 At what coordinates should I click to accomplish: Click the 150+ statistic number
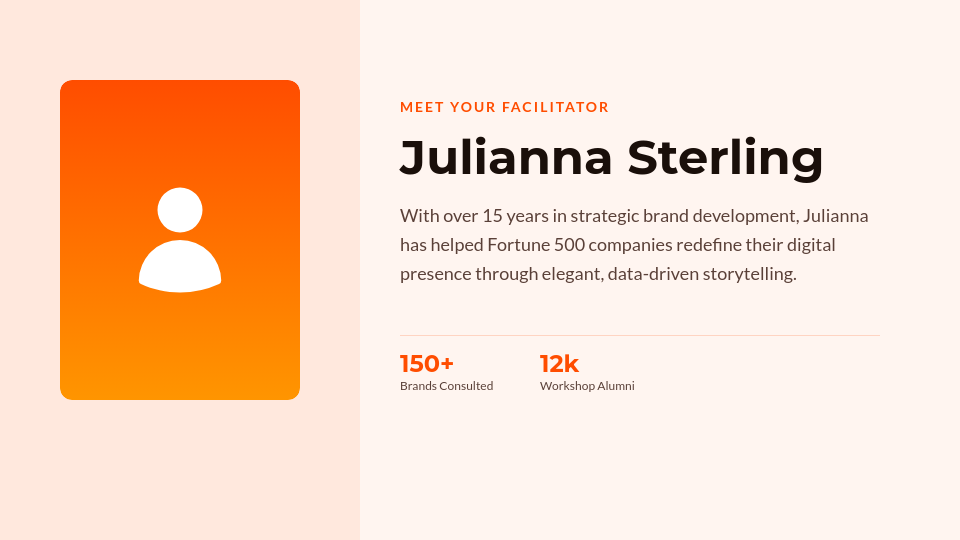(x=427, y=364)
